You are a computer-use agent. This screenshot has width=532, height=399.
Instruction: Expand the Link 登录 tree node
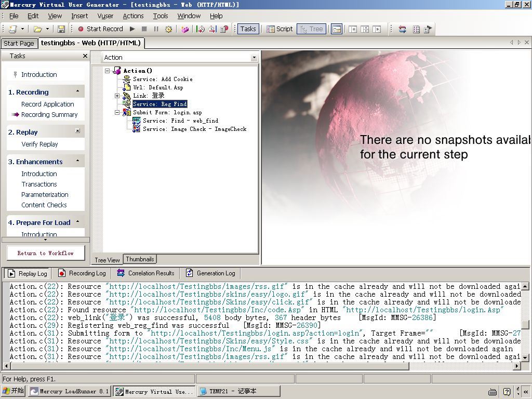(117, 96)
